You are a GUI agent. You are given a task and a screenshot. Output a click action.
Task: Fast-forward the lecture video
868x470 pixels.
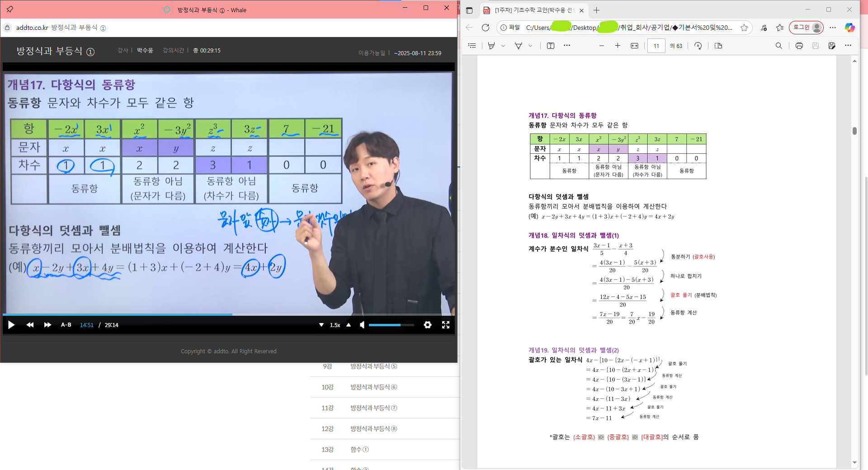pyautogui.click(x=47, y=325)
